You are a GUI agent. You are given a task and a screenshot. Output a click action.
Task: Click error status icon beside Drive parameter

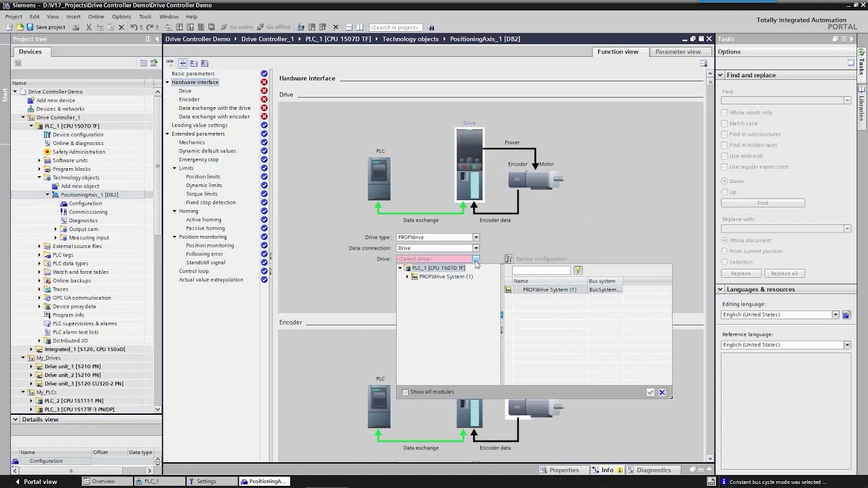(x=264, y=91)
